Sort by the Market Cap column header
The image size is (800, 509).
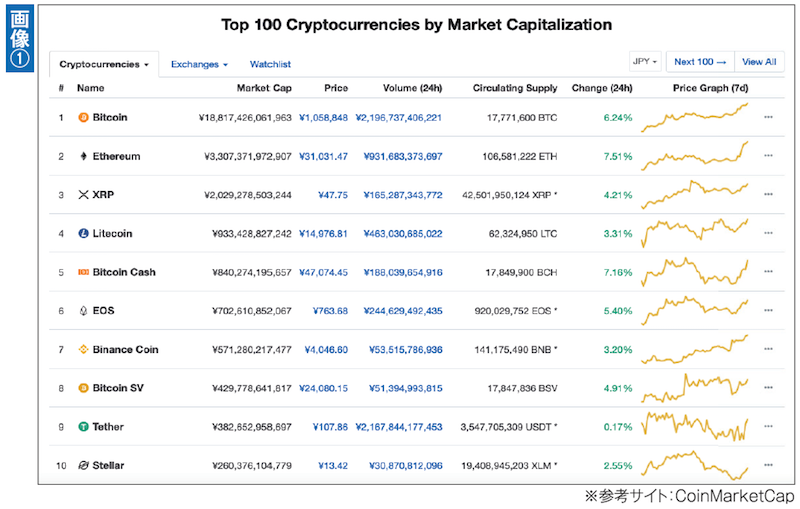click(x=264, y=88)
